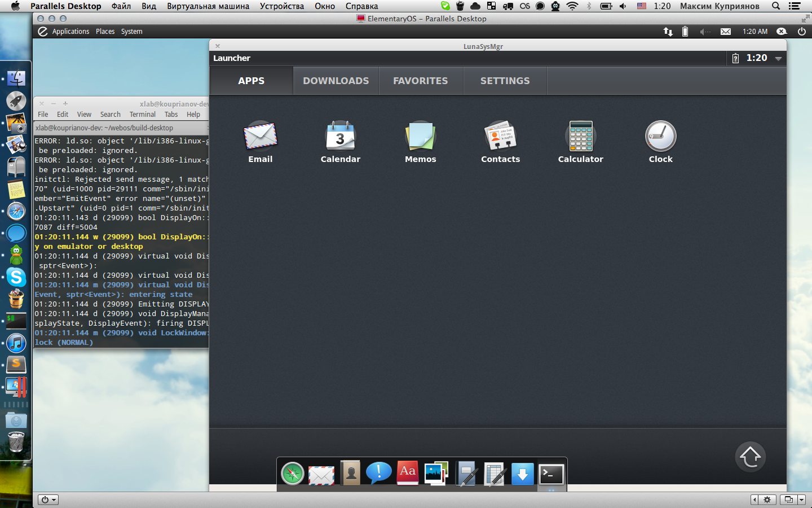
Task: Click the terminal icon in bottom dock
Action: tap(551, 474)
